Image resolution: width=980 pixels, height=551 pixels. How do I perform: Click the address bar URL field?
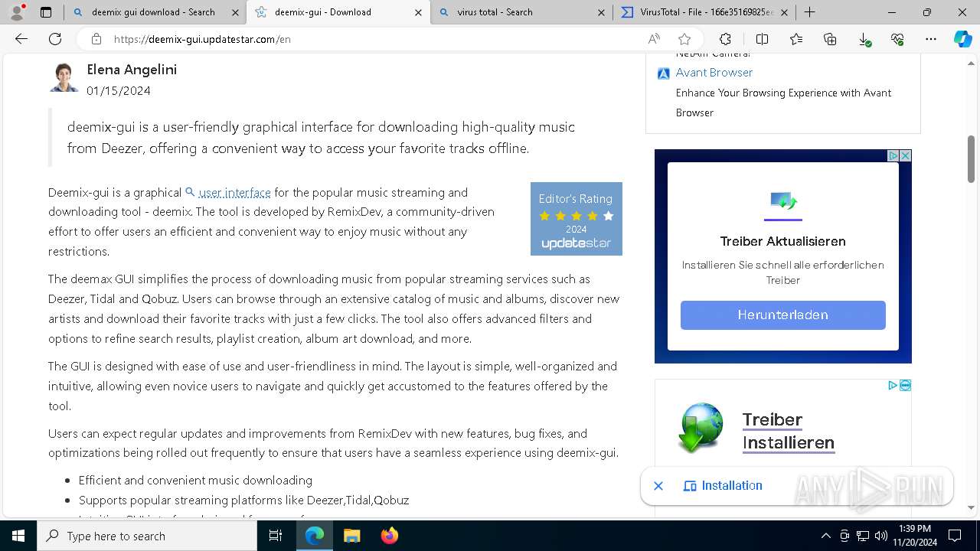tap(375, 39)
